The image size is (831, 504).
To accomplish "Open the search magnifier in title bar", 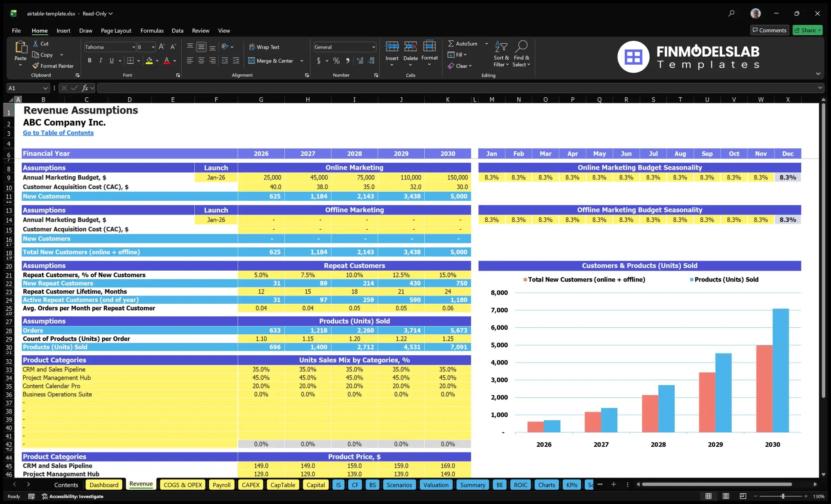I will pos(731,13).
